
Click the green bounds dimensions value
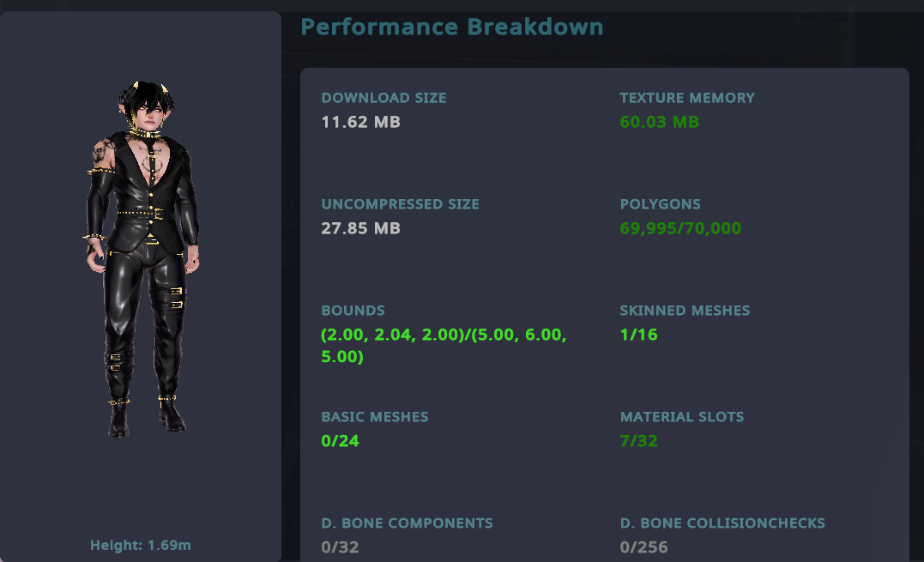pyautogui.click(x=444, y=345)
